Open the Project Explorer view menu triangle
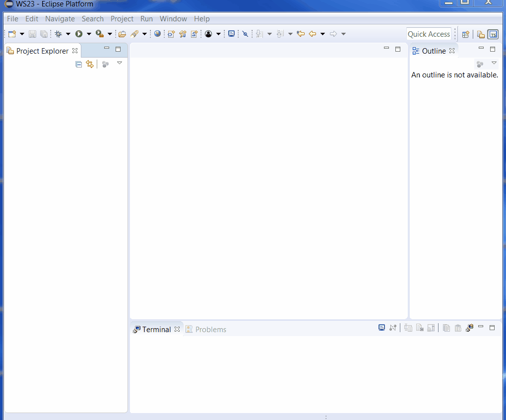Image resolution: width=506 pixels, height=420 pixels. [119, 63]
